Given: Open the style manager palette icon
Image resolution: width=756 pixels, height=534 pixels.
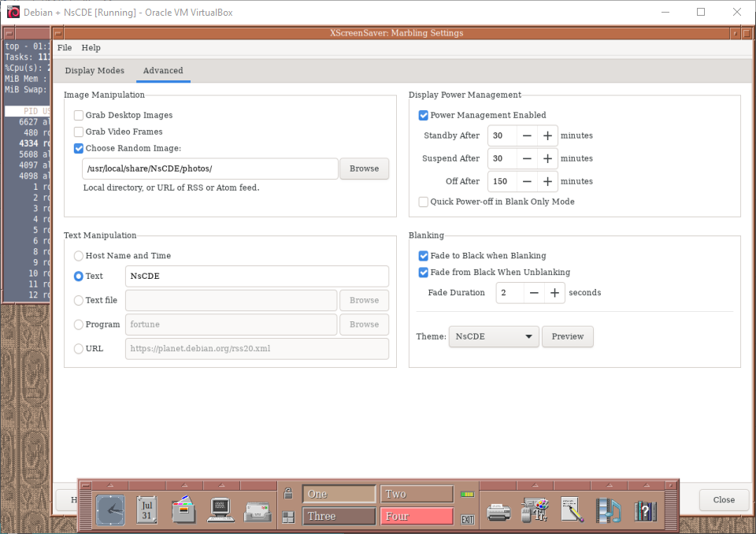Looking at the screenshot, I should (x=535, y=510).
